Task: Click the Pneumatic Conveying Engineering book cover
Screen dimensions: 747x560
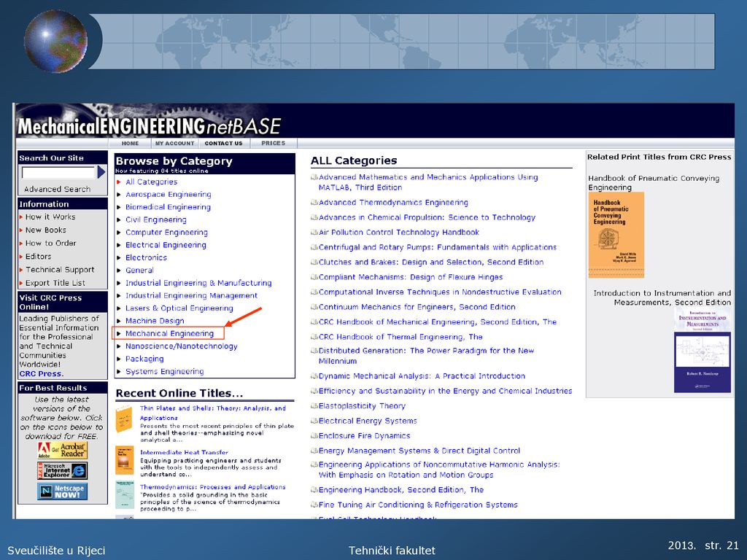Action: click(616, 235)
